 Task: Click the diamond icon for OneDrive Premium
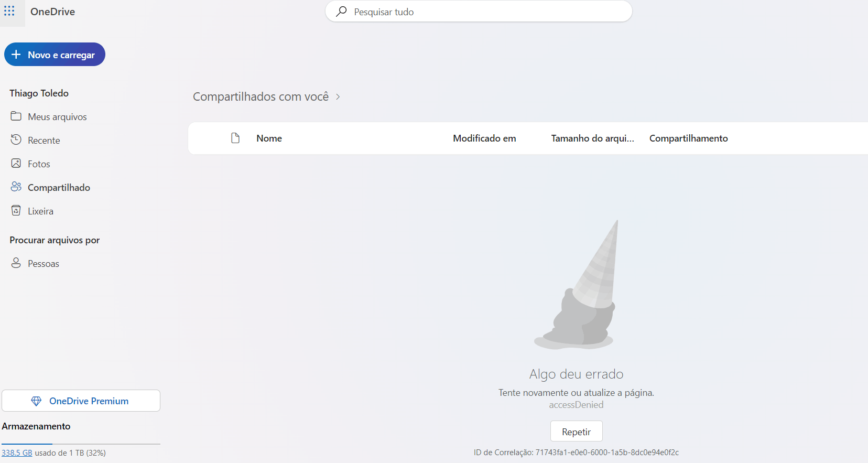(36, 401)
